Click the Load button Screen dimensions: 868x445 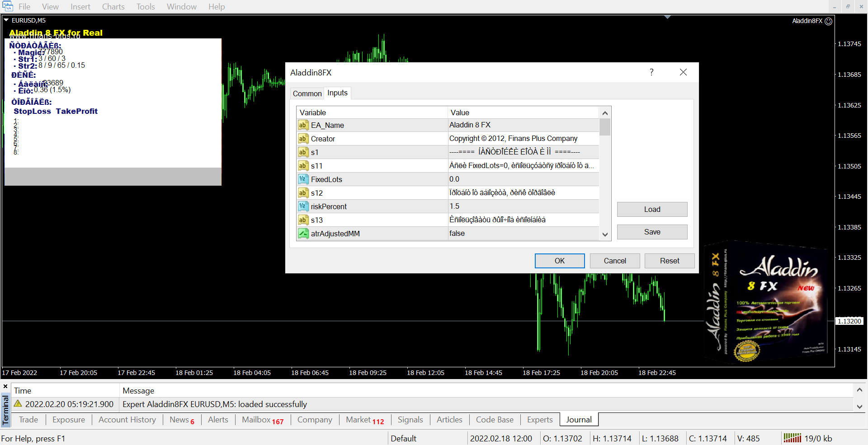tap(652, 209)
